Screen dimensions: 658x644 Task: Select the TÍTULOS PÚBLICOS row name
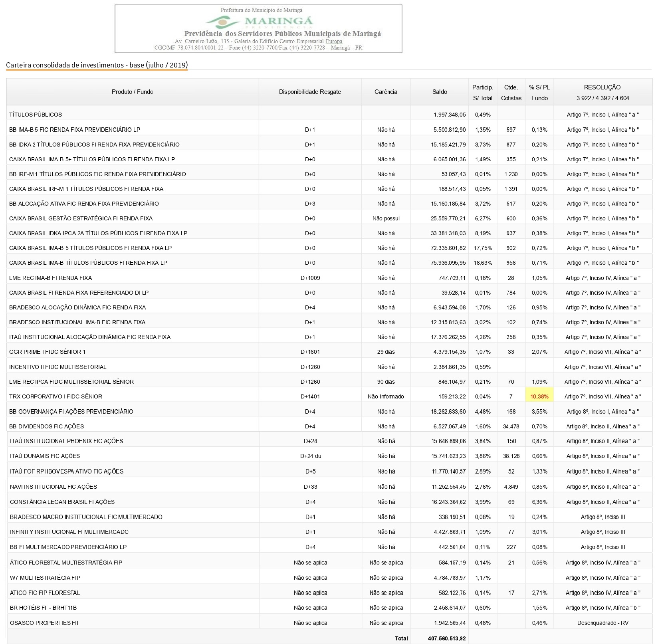tap(36, 115)
